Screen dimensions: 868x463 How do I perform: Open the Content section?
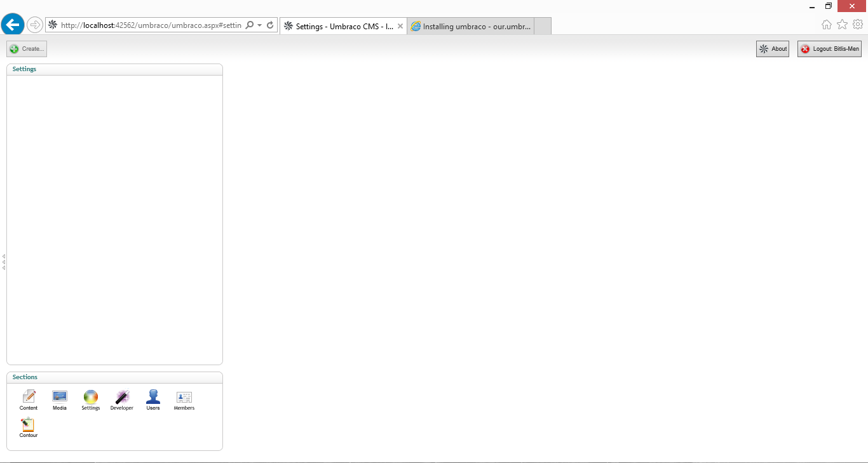(29, 400)
